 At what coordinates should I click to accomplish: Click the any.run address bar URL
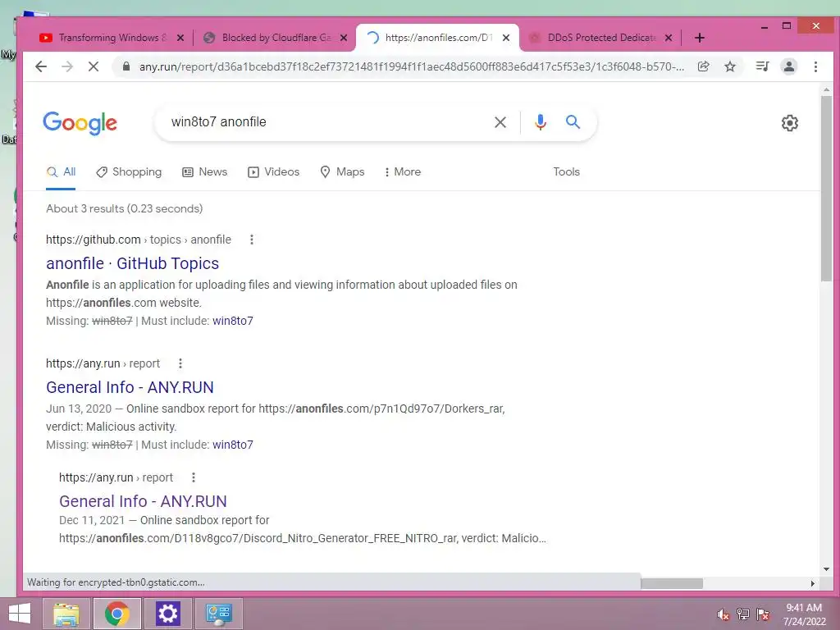tap(412, 66)
